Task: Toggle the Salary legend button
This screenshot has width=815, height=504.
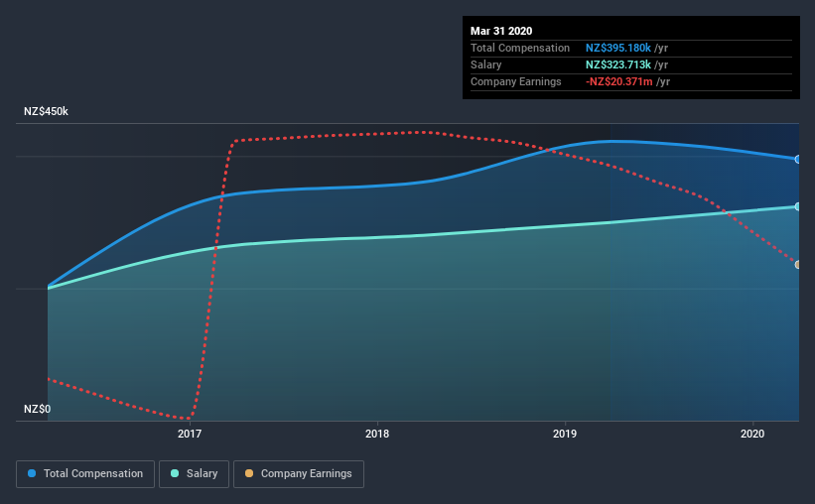Action: pyautogui.click(x=194, y=474)
